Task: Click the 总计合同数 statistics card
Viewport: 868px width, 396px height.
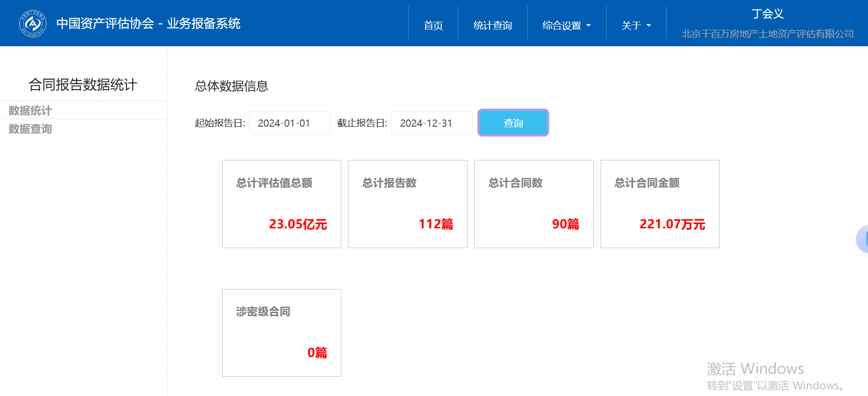Action: 534,204
